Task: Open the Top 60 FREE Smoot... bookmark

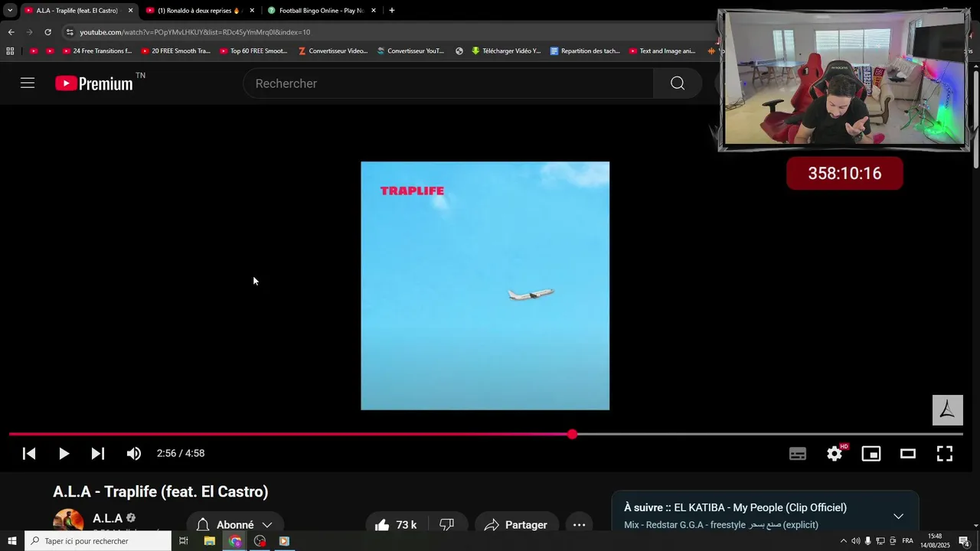Action: [x=254, y=51]
